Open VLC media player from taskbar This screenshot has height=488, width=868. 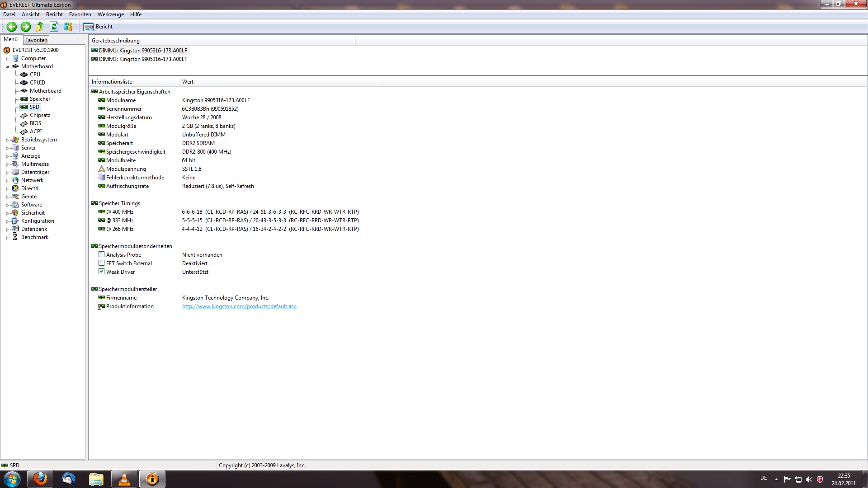tap(124, 479)
